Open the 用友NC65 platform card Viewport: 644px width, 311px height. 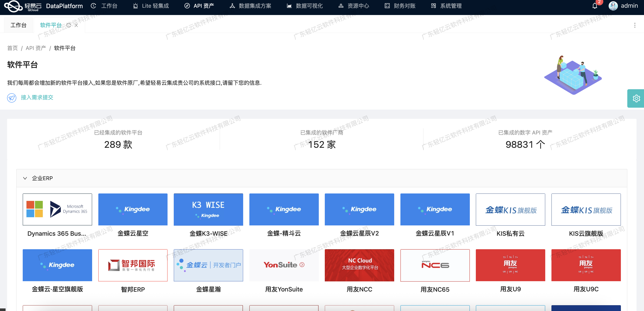[x=435, y=271]
